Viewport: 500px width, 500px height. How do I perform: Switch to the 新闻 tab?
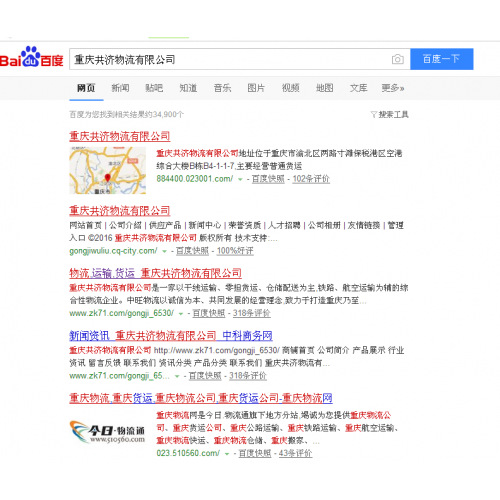(x=120, y=88)
